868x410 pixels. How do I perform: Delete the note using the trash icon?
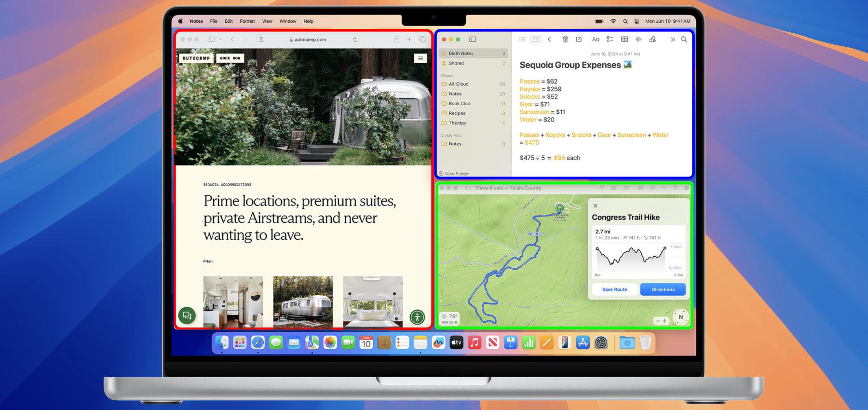pyautogui.click(x=565, y=40)
